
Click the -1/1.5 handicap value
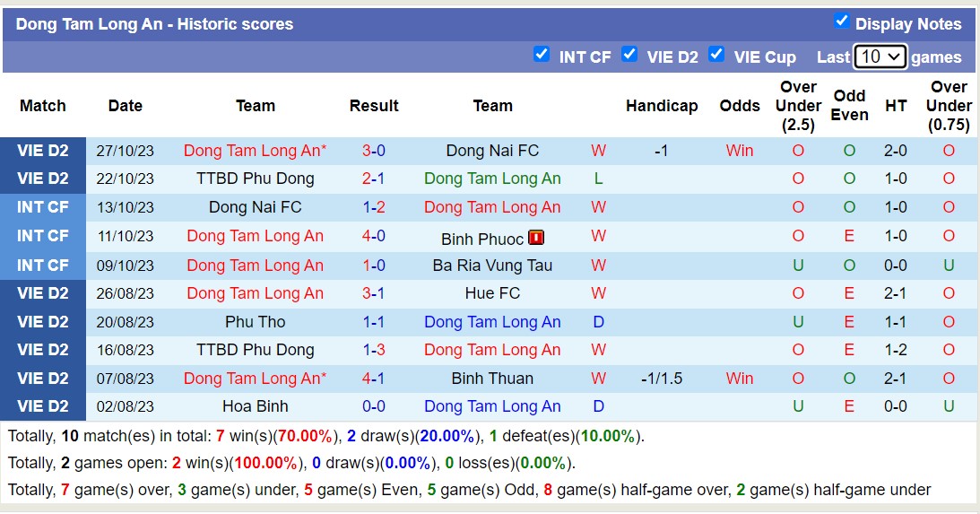[662, 379]
